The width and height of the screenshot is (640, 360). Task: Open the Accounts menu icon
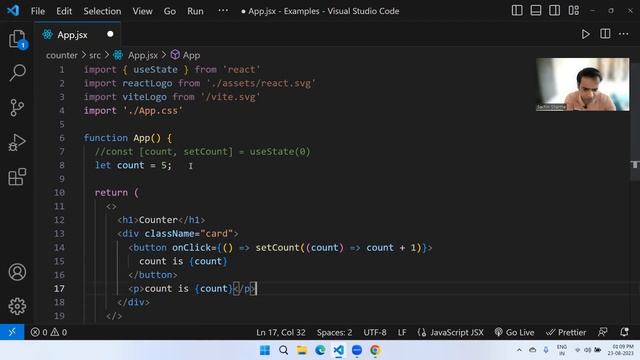tap(17, 272)
